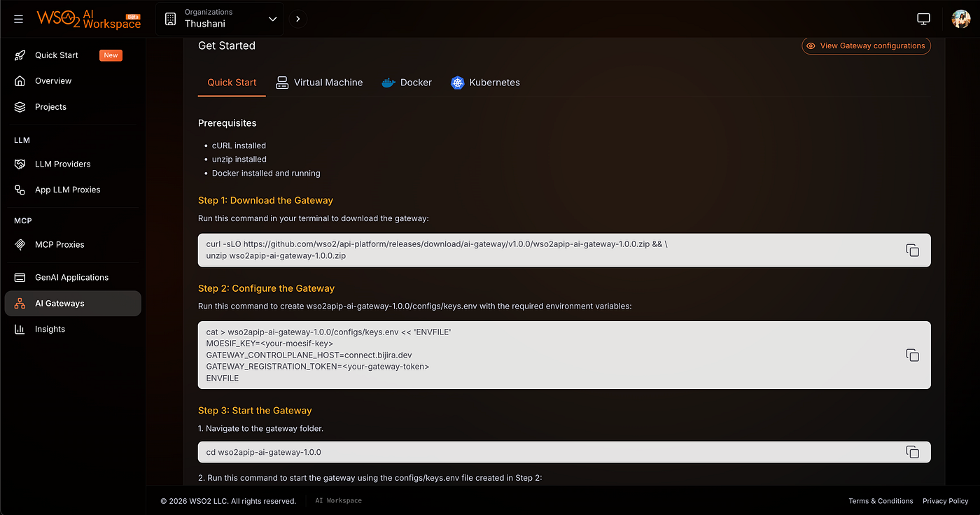Click the MOESIF_KEY line in code block
Viewport: 980px width, 515px height.
(x=269, y=344)
